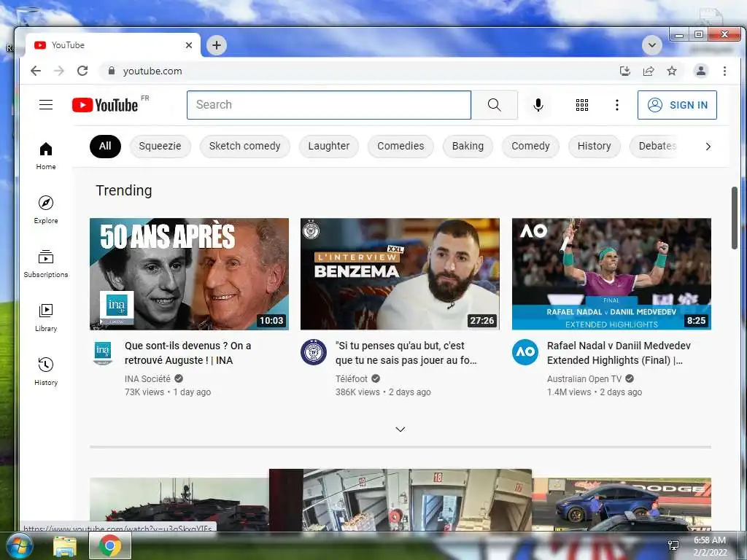This screenshot has width=747, height=560.
Task: Click the SIGN IN button
Action: pyautogui.click(x=677, y=105)
